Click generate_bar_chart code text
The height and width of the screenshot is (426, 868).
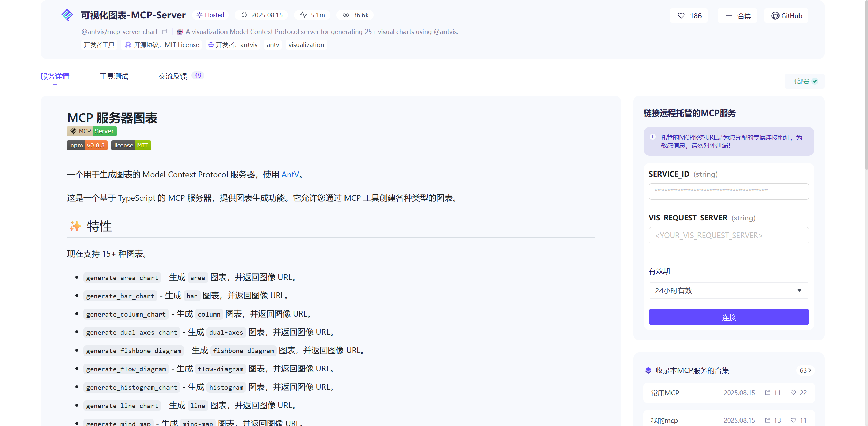click(120, 296)
